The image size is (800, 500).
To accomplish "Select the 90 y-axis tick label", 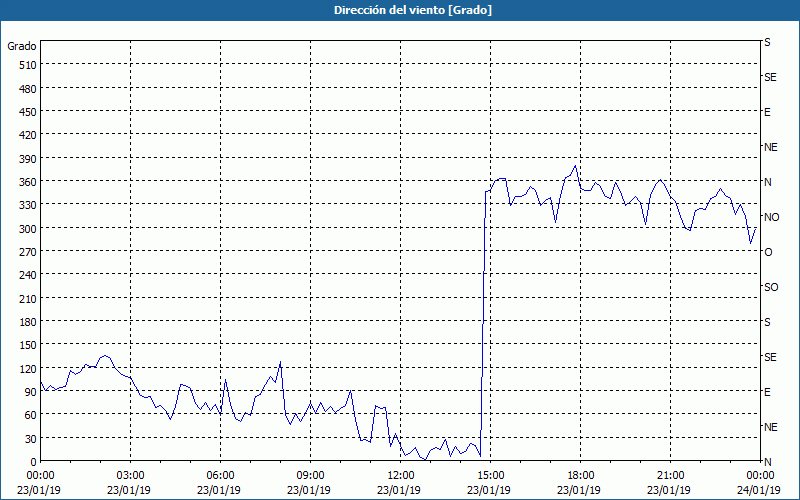I will click(31, 392).
